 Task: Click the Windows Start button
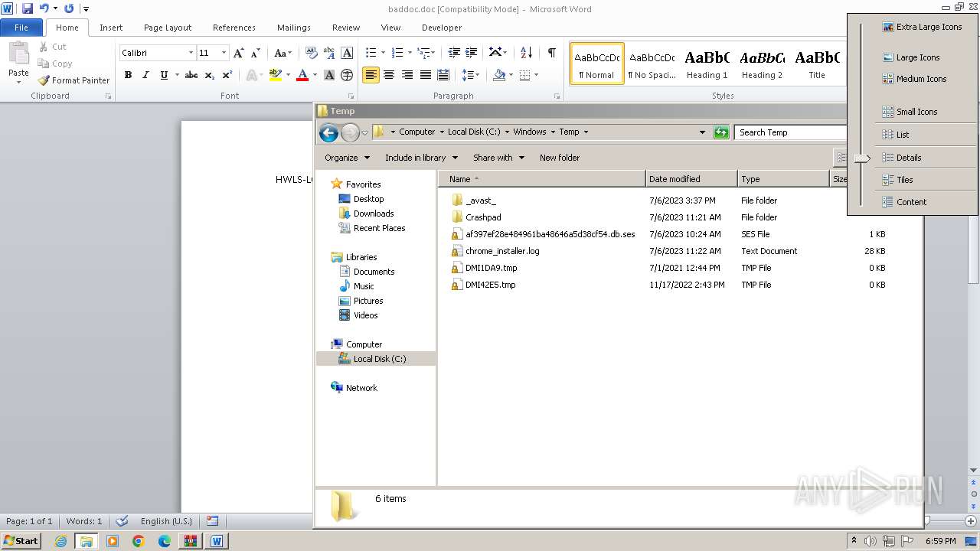coord(21,540)
